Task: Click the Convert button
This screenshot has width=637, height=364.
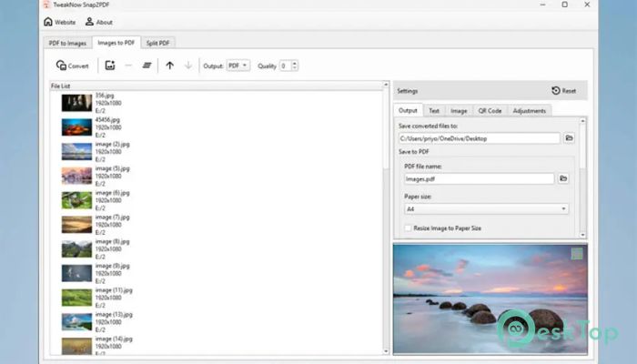Action: tap(72, 66)
